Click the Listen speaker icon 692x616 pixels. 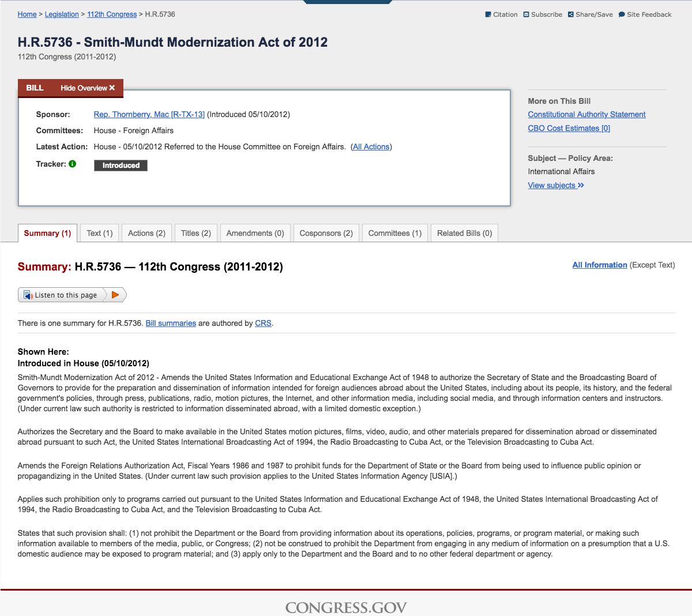(28, 295)
